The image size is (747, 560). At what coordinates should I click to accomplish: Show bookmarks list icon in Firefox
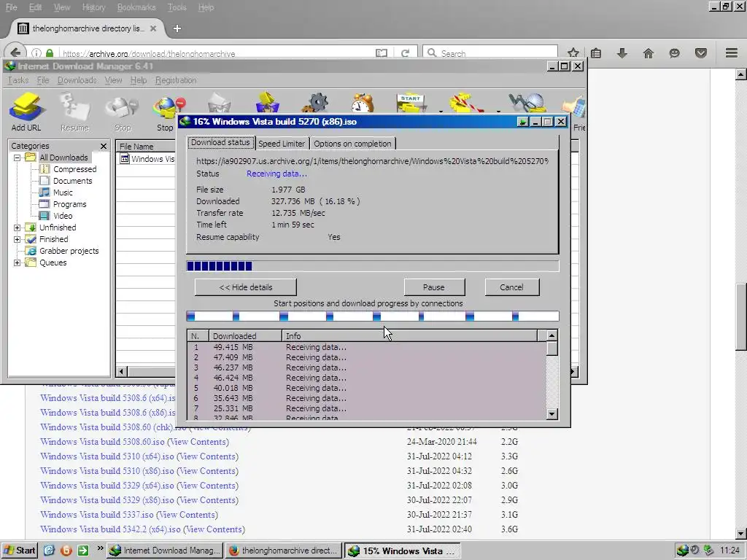tap(596, 52)
